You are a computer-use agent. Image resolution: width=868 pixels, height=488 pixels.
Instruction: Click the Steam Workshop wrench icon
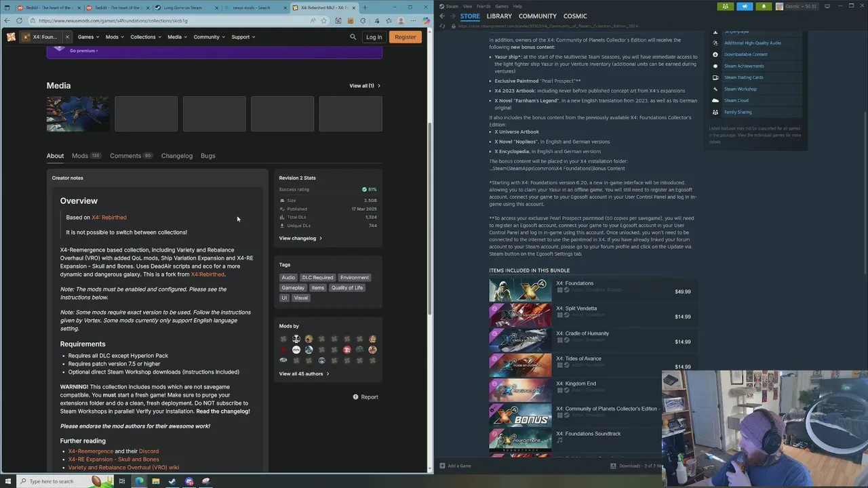(x=715, y=89)
